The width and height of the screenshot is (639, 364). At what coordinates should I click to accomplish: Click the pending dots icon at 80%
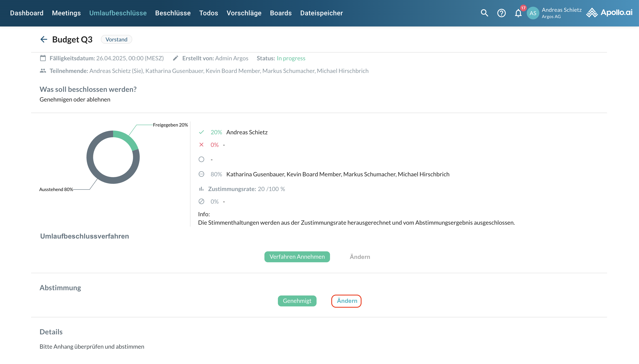click(201, 174)
